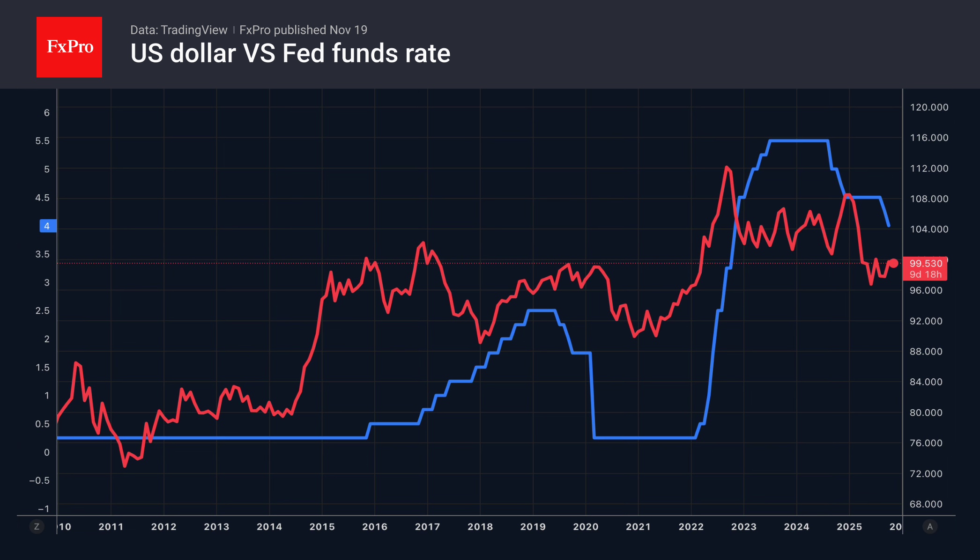Click the 'US dollar VS Fed funds rate' title

290,53
